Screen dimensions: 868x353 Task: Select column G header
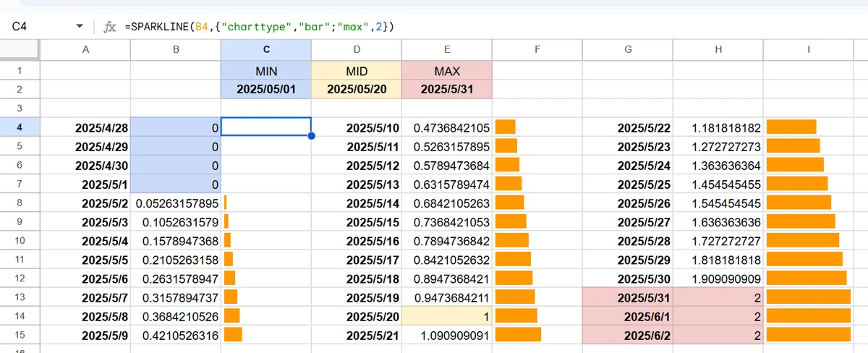click(628, 49)
